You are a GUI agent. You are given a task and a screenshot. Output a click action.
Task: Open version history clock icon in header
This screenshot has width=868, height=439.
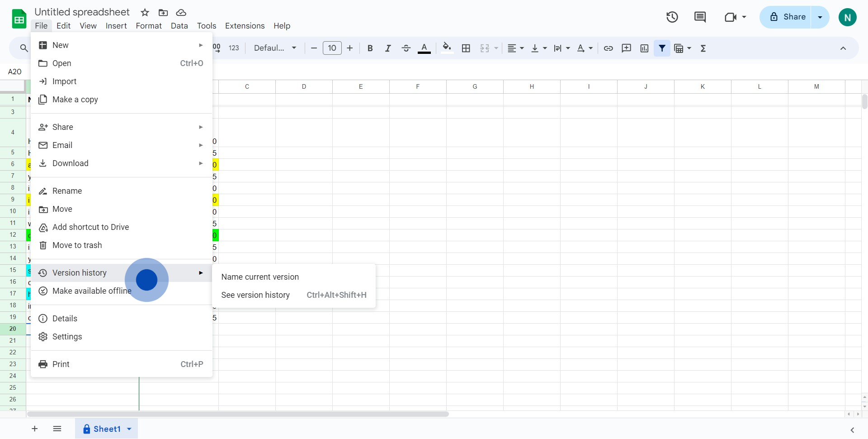point(672,17)
